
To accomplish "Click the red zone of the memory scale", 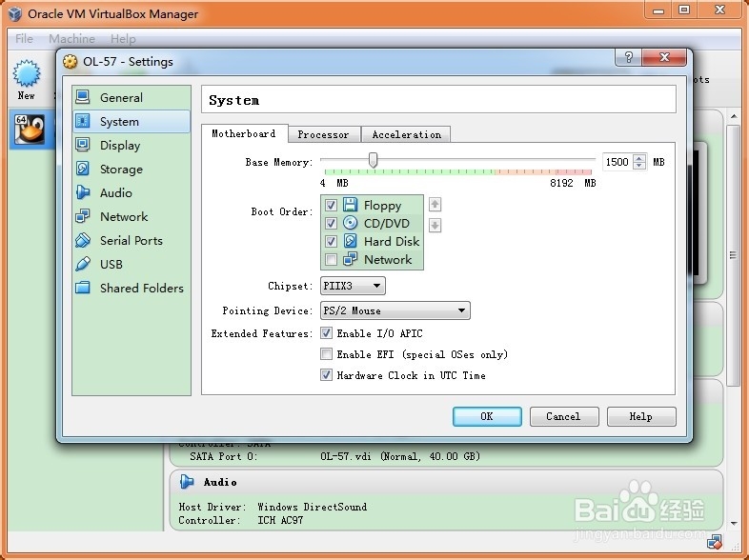I will tap(574, 171).
